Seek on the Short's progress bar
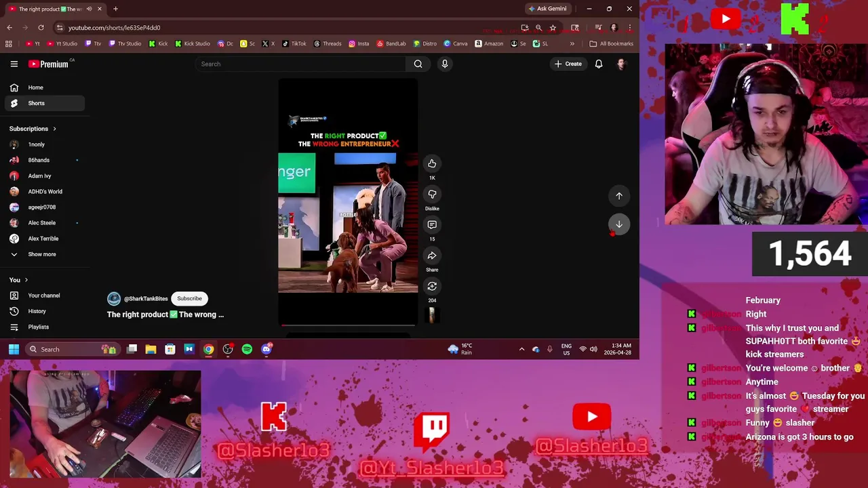This screenshot has width=868, height=488. pyautogui.click(x=348, y=325)
